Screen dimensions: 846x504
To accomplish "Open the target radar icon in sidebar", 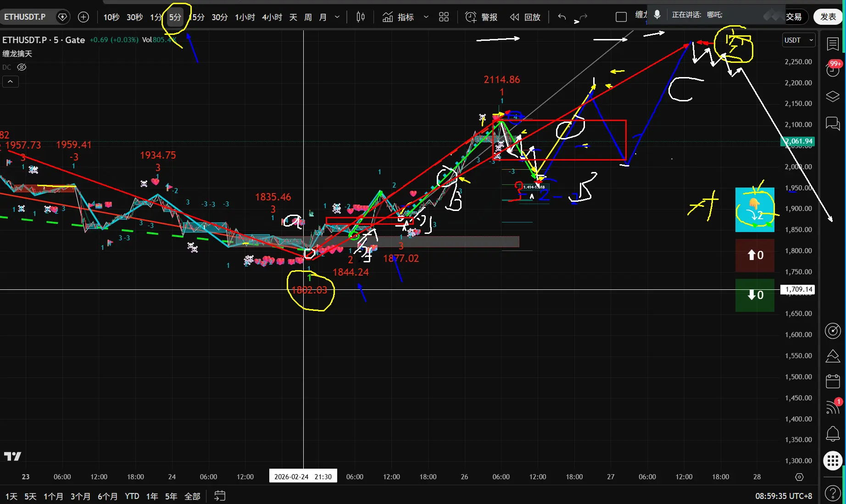I will point(833,331).
